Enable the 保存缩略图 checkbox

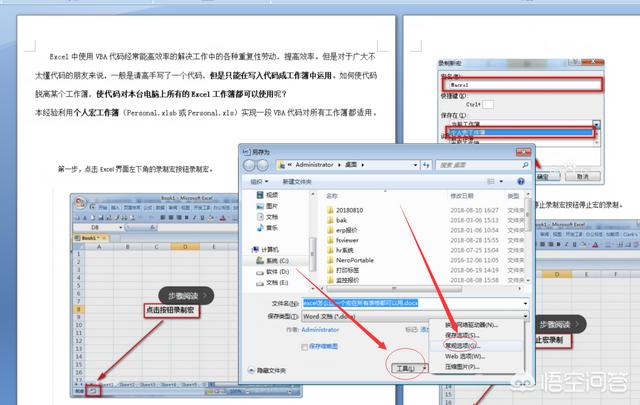tap(304, 347)
